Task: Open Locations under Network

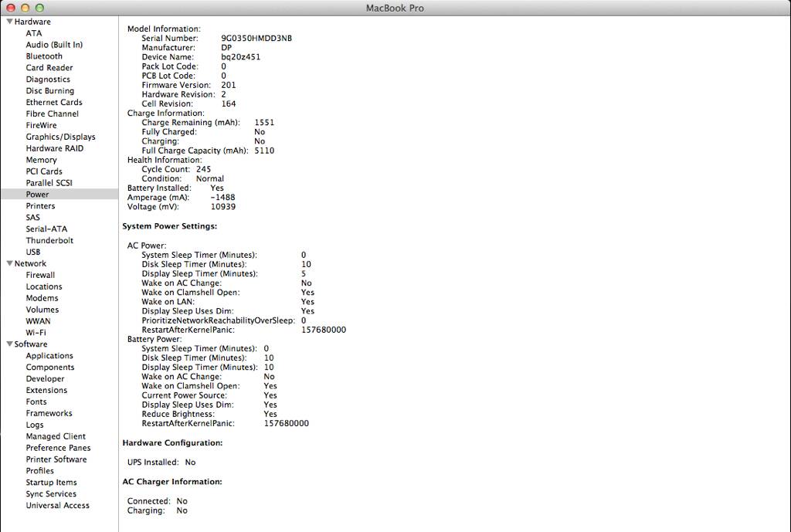Action: [x=44, y=286]
